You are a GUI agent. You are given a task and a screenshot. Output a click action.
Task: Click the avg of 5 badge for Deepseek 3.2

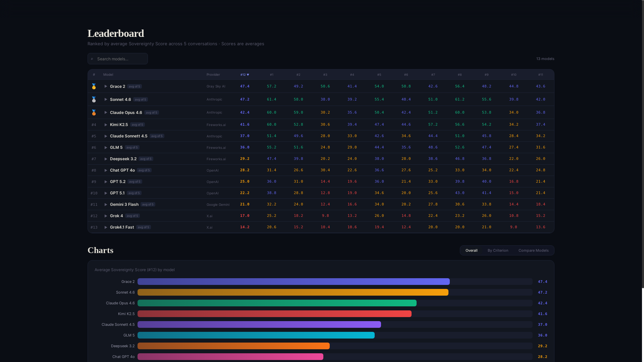[x=146, y=159]
